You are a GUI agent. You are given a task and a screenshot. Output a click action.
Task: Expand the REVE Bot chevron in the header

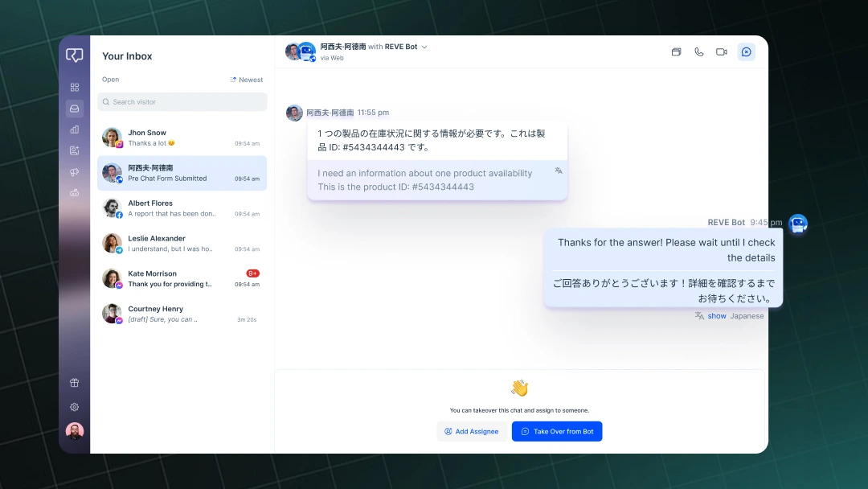[424, 47]
